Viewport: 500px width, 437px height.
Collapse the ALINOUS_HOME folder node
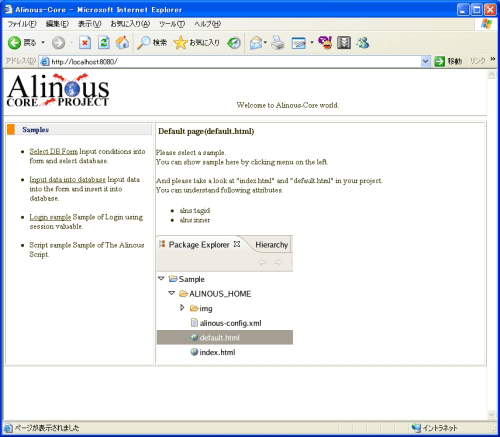tap(172, 293)
